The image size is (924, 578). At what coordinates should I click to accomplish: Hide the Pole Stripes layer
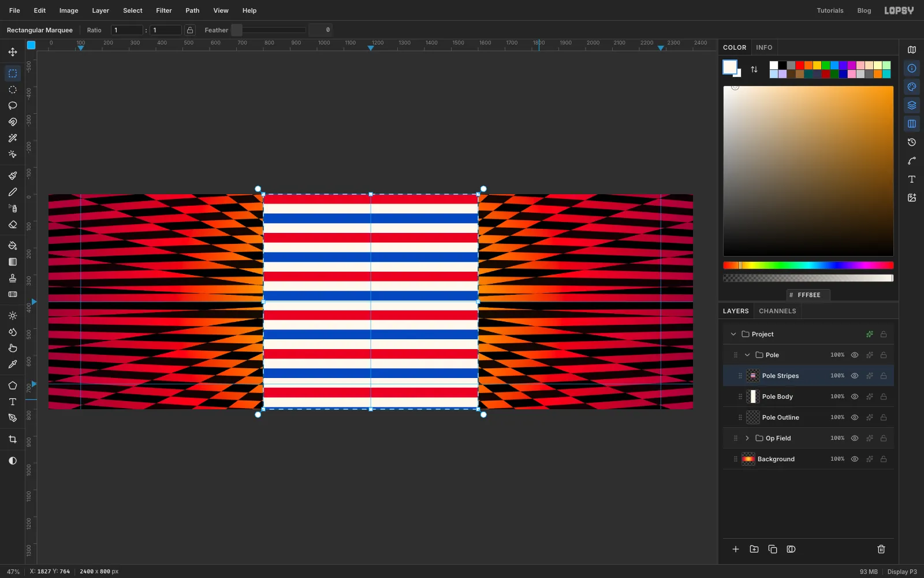pos(855,376)
